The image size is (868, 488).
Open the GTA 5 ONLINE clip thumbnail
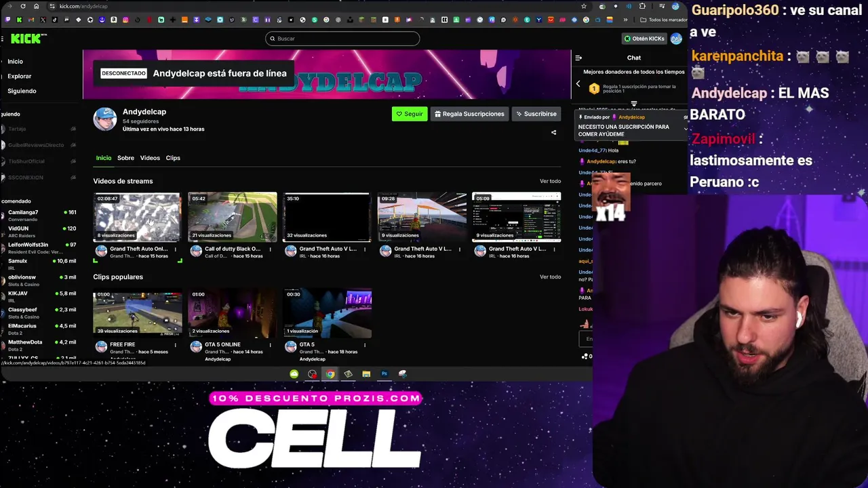232,313
